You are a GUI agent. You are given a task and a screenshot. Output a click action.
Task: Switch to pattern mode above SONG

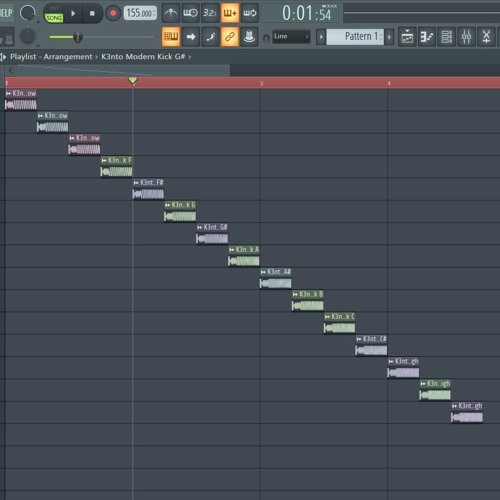(54, 8)
